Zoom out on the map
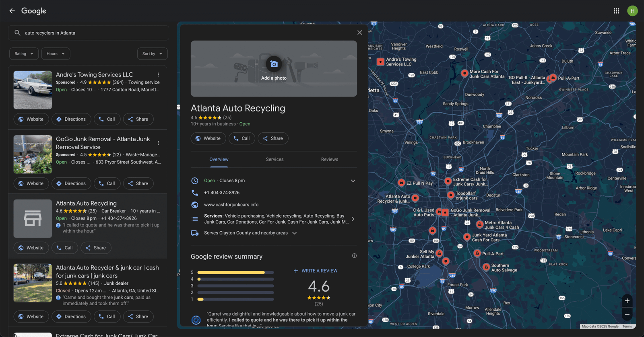Image resolution: width=644 pixels, height=337 pixels. pyautogui.click(x=627, y=314)
